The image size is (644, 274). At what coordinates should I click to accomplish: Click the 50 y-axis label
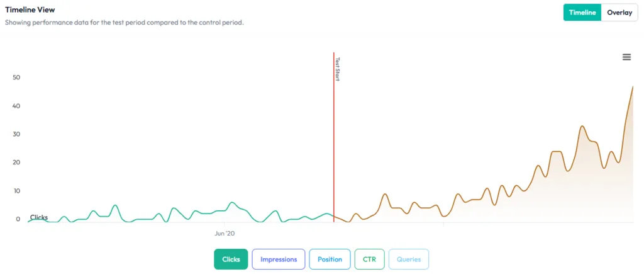coord(16,77)
